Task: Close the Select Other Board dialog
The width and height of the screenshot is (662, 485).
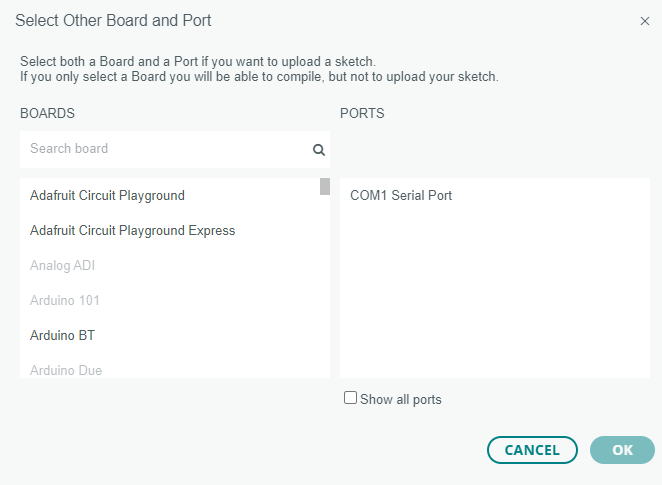Action: coord(645,21)
